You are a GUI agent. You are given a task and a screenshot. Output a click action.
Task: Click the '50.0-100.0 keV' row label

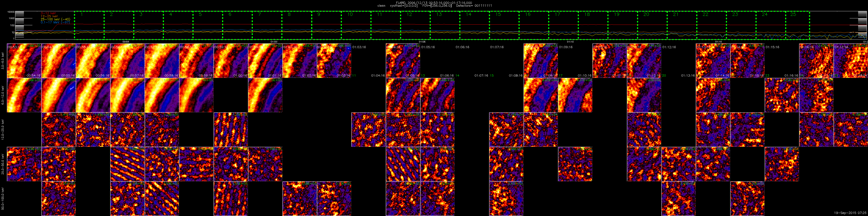pyautogui.click(x=3, y=199)
